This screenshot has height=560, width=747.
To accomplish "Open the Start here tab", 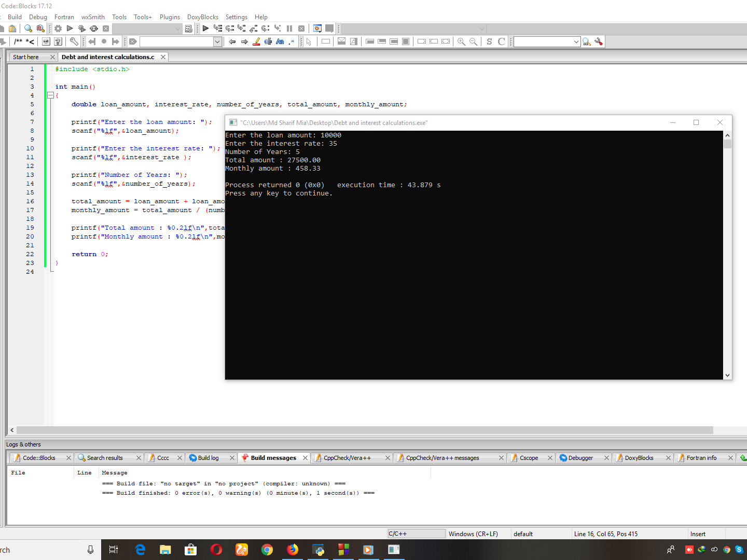I will pyautogui.click(x=26, y=57).
